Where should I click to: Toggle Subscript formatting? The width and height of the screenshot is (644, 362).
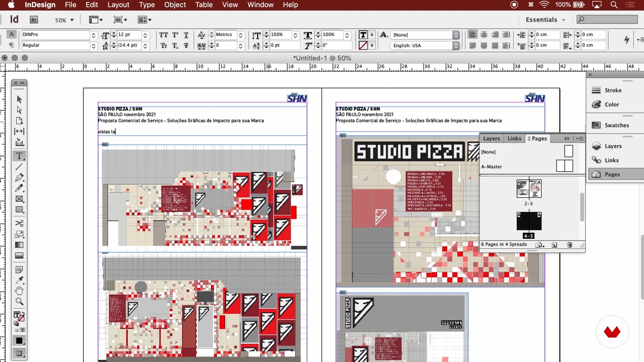[x=175, y=46]
